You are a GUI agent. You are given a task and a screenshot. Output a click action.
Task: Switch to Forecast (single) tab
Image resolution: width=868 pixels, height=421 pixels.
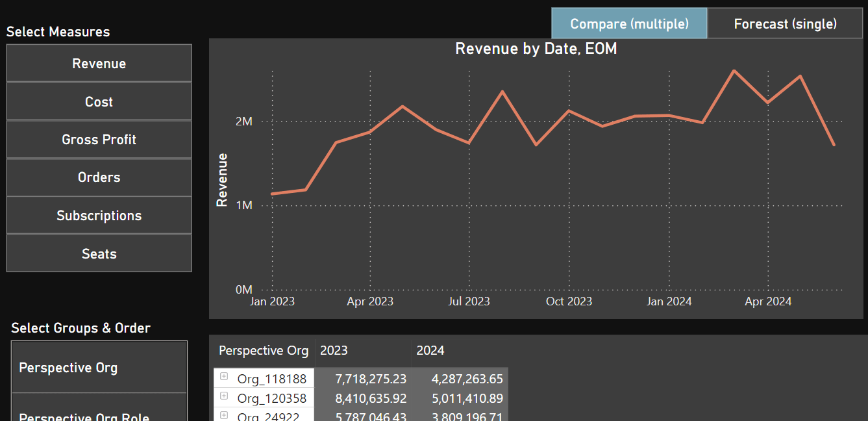pos(785,23)
